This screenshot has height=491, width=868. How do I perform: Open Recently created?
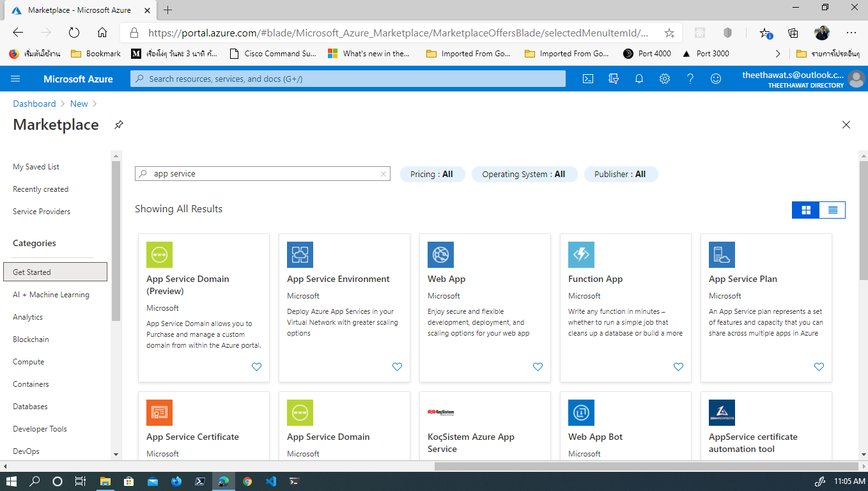click(40, 189)
